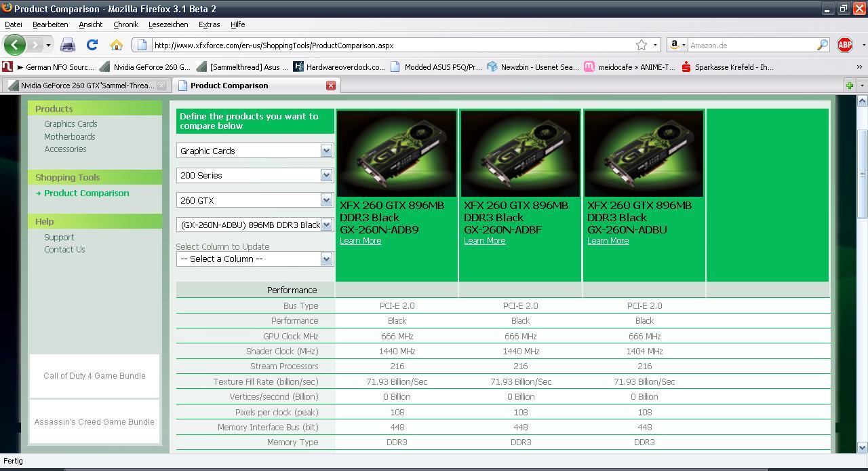Open the ABP toolbar dropdown arrow
The height and width of the screenshot is (471, 868).
[x=863, y=45]
